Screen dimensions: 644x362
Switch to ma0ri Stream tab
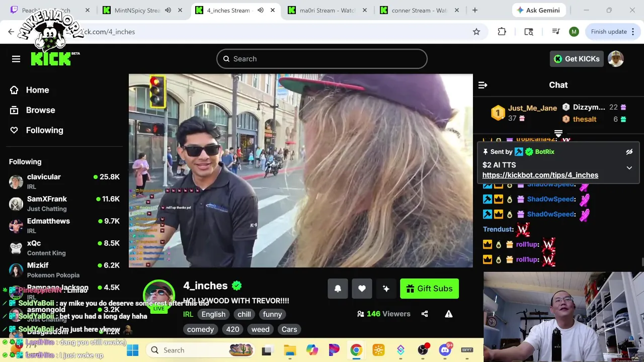coord(327,10)
